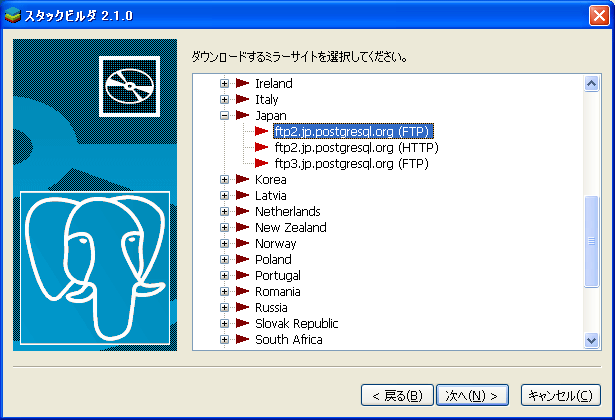Select the Korea tree item
The width and height of the screenshot is (615, 420).
[x=271, y=179]
